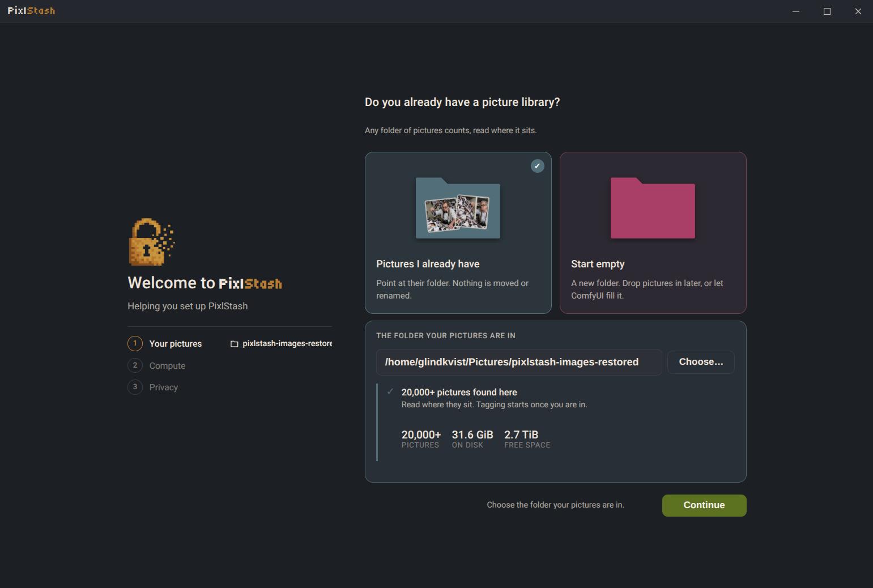Click 'Any folder of pictures counts' subtitle
This screenshot has height=588, width=873.
pos(451,130)
